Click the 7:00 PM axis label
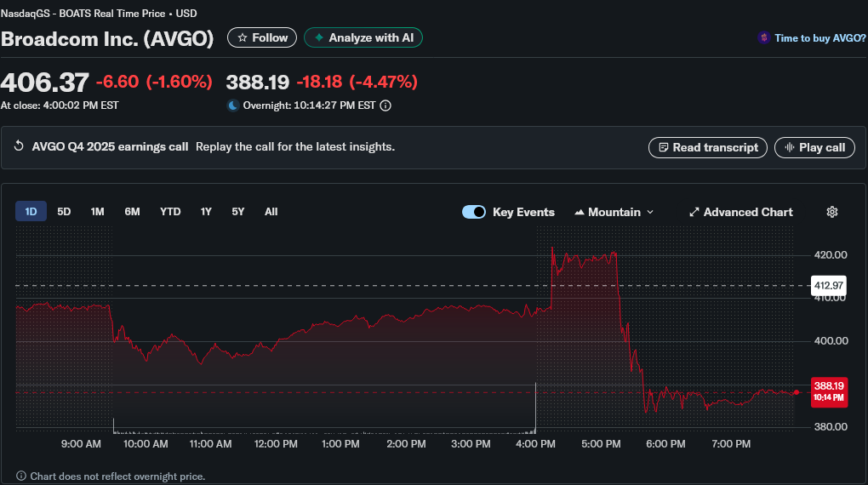The image size is (868, 485). (731, 444)
